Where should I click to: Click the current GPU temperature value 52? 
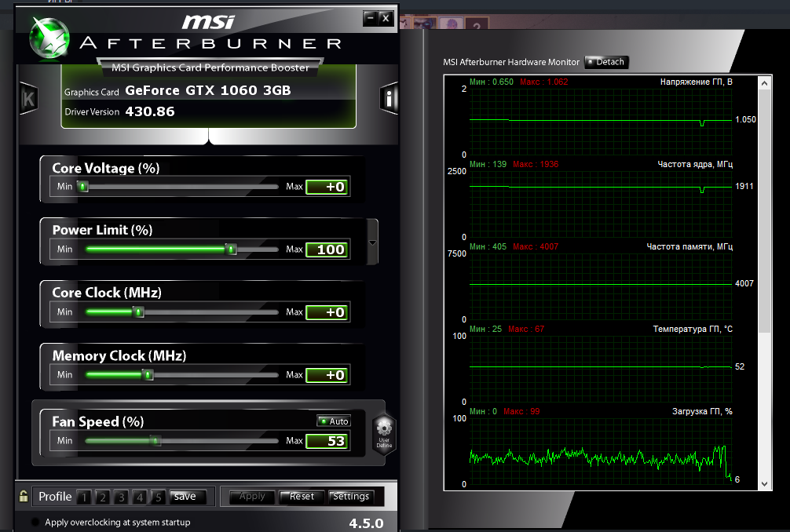point(740,366)
